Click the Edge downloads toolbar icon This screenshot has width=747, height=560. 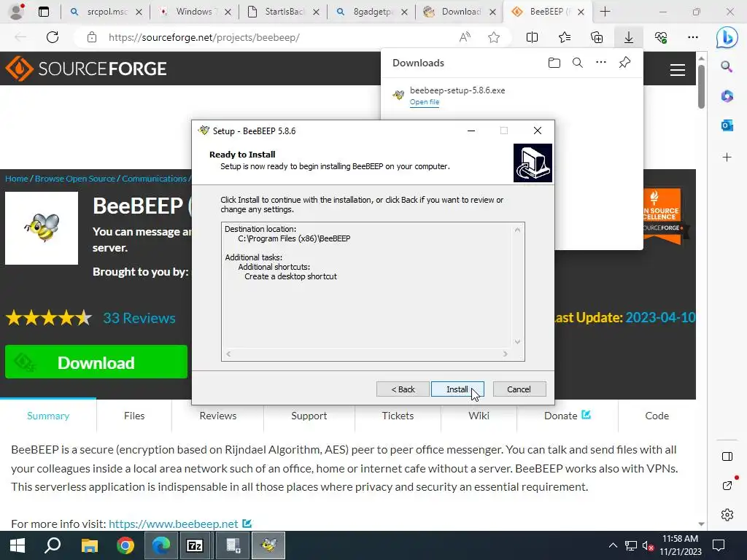[x=628, y=37]
